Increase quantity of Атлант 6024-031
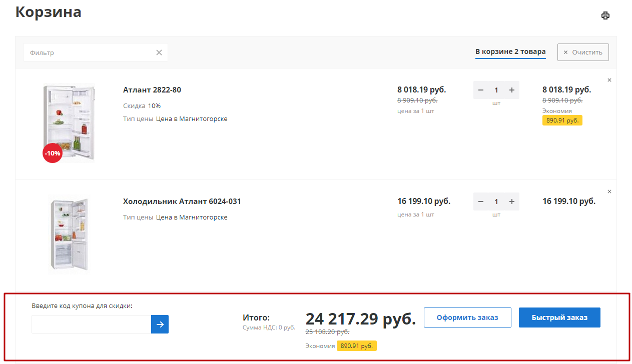 pyautogui.click(x=511, y=201)
